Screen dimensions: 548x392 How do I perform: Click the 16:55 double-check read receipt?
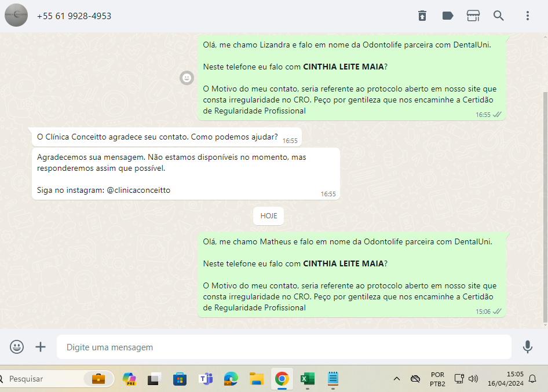(x=497, y=115)
